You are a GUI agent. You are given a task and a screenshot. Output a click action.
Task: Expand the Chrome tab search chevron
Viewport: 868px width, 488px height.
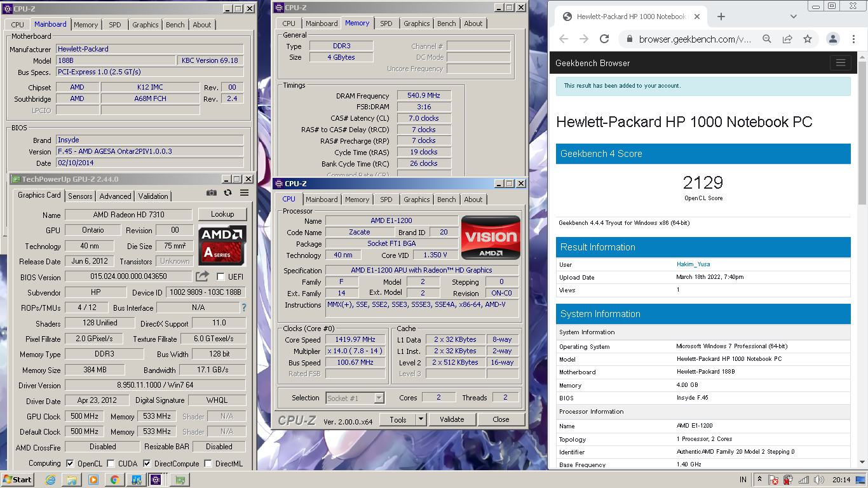(x=794, y=17)
